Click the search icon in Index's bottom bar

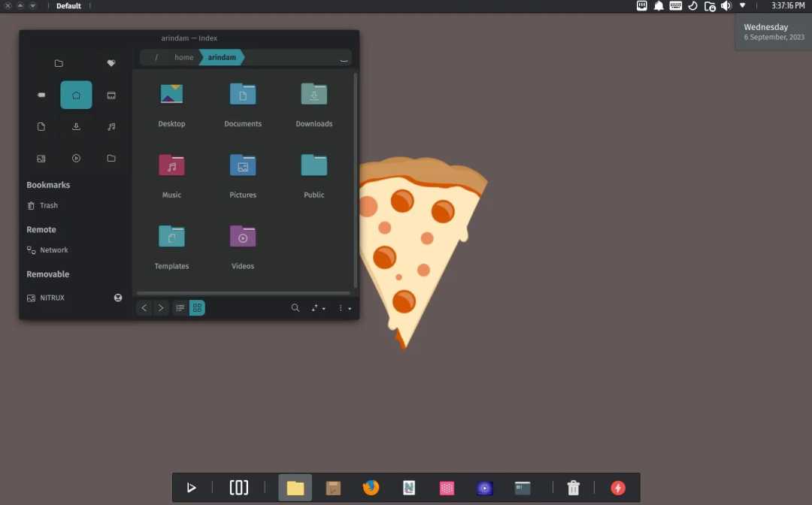click(295, 307)
